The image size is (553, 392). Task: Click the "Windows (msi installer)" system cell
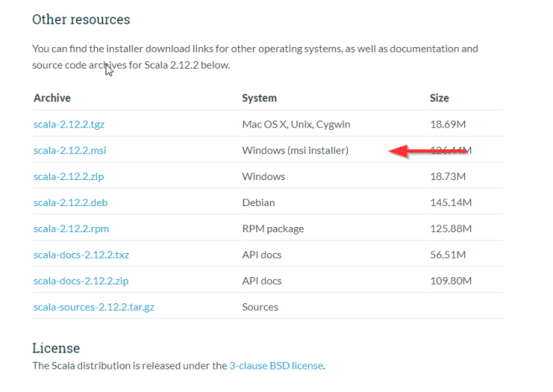pos(295,151)
